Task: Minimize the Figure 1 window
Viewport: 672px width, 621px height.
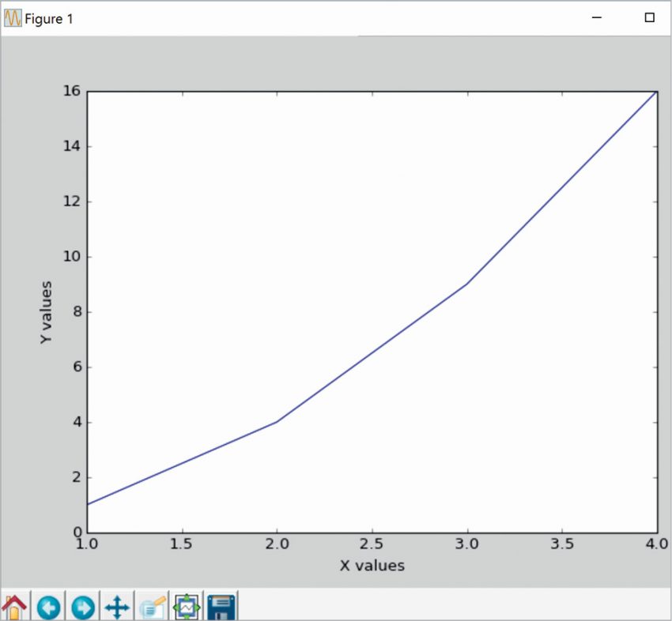Action: click(x=597, y=17)
